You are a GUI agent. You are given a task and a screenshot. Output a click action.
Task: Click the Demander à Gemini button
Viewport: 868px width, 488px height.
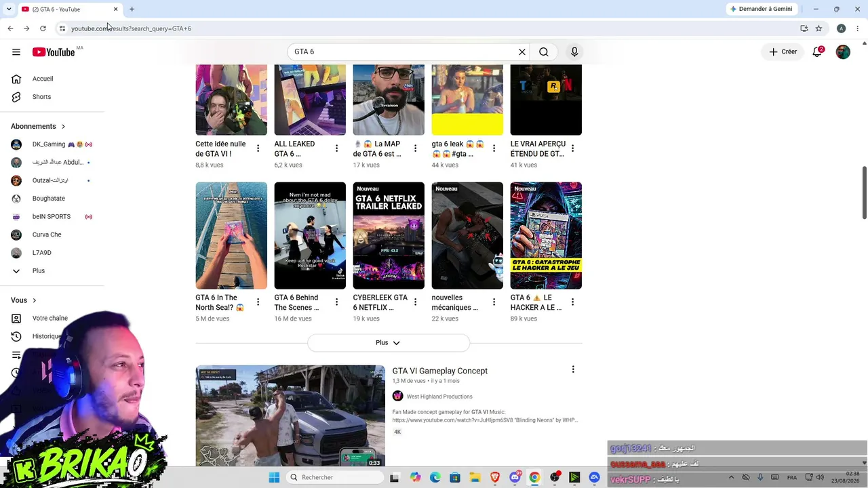pyautogui.click(x=761, y=9)
